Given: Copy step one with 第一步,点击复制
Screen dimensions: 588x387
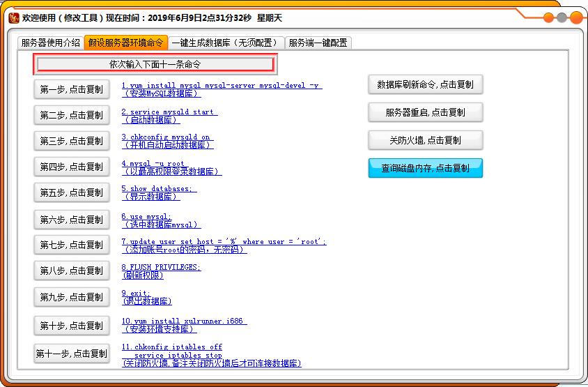Looking at the screenshot, I should tap(71, 89).
